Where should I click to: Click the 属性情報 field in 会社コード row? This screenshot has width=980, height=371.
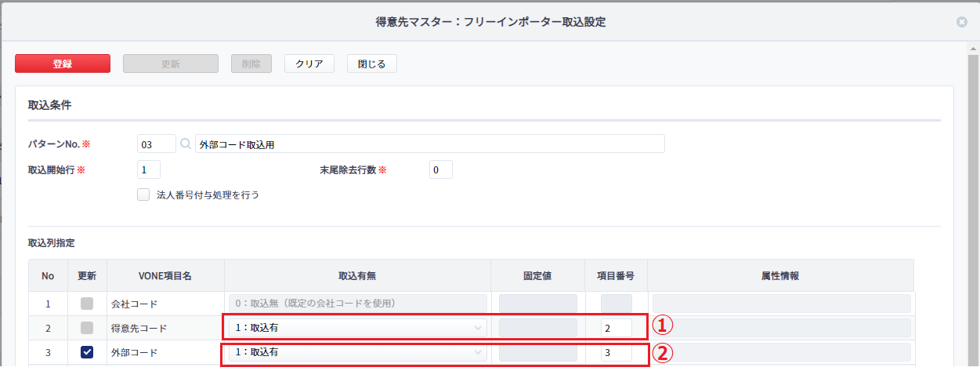[782, 303]
